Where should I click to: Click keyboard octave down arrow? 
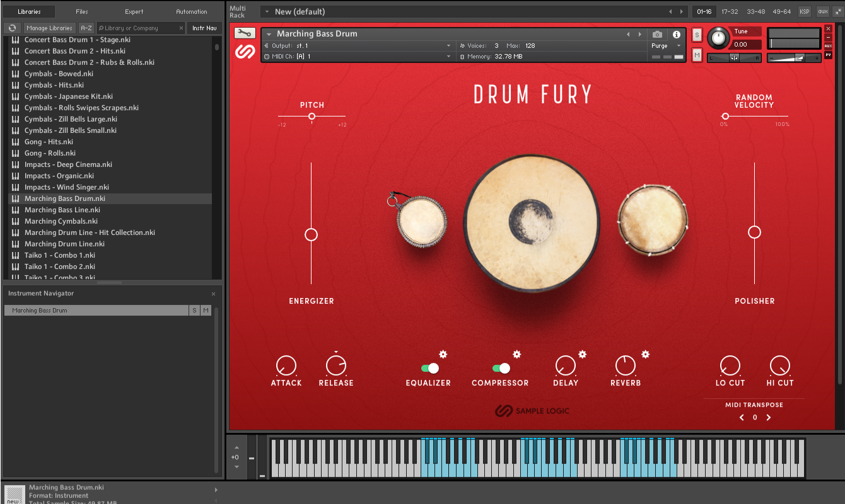click(236, 467)
